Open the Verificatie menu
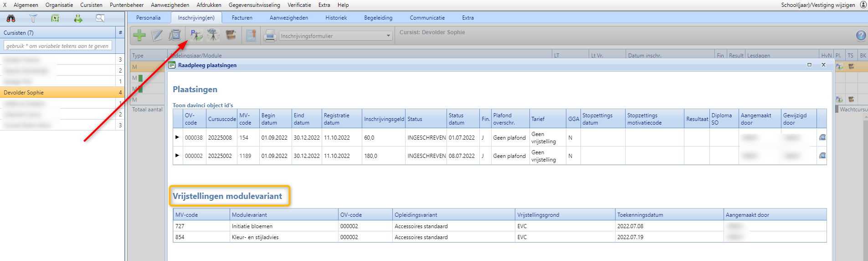The height and width of the screenshot is (261, 868). (x=299, y=5)
